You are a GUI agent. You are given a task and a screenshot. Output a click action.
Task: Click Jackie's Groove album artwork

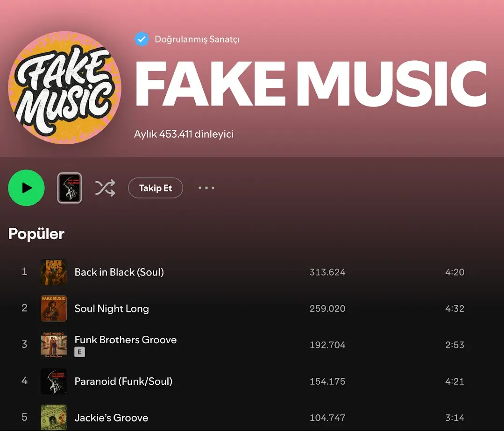point(54,417)
